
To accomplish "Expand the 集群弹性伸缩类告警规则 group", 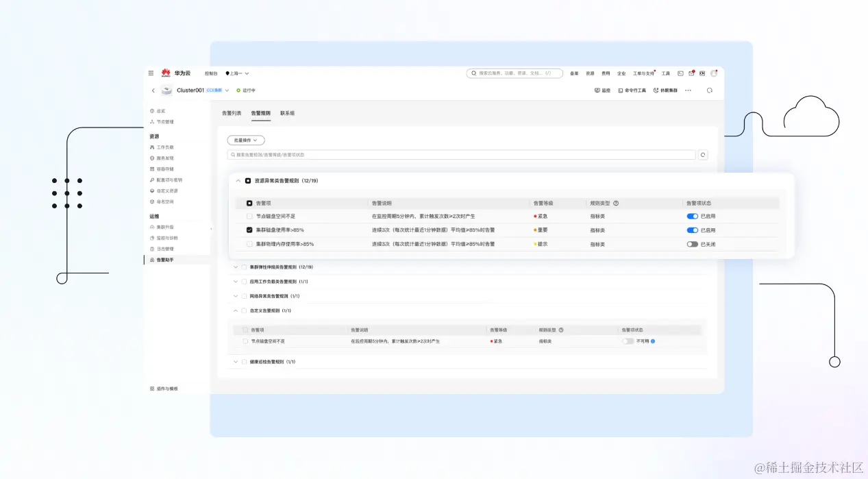I will [x=236, y=267].
